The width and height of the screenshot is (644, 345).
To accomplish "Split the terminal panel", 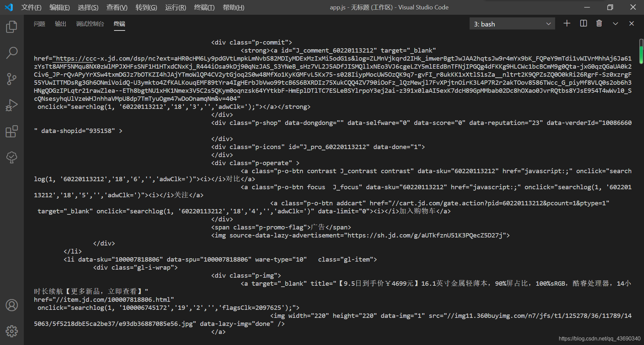I will tap(584, 23).
